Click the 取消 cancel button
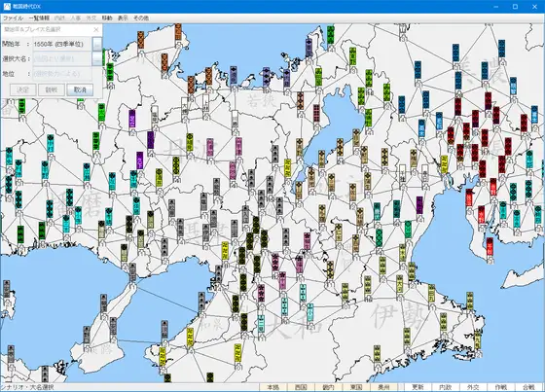The height and width of the screenshot is (392, 545). click(x=80, y=89)
